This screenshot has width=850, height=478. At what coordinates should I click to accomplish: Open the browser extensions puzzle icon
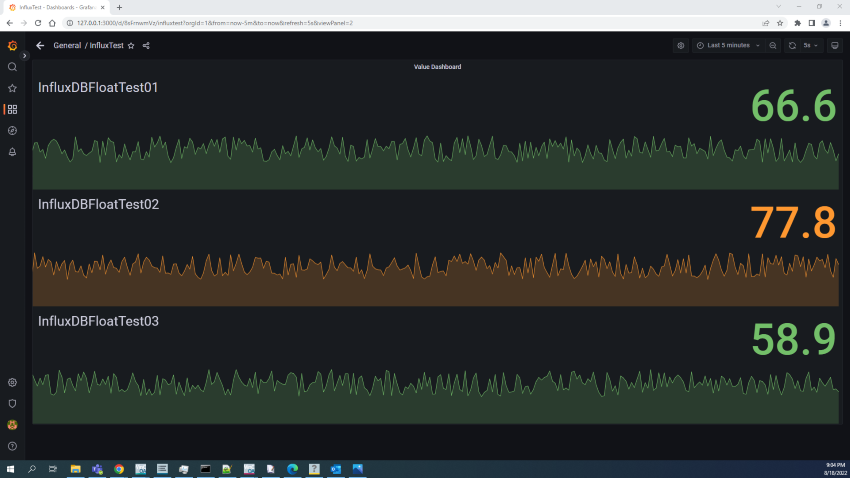pos(797,23)
